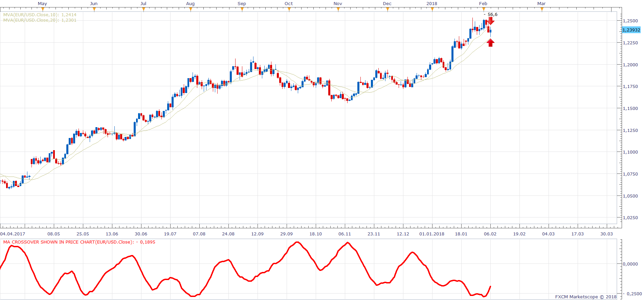Select the MVA(EUR/USD.Close,20) indicator label
Screen dimensions: 644x300
point(40,20)
